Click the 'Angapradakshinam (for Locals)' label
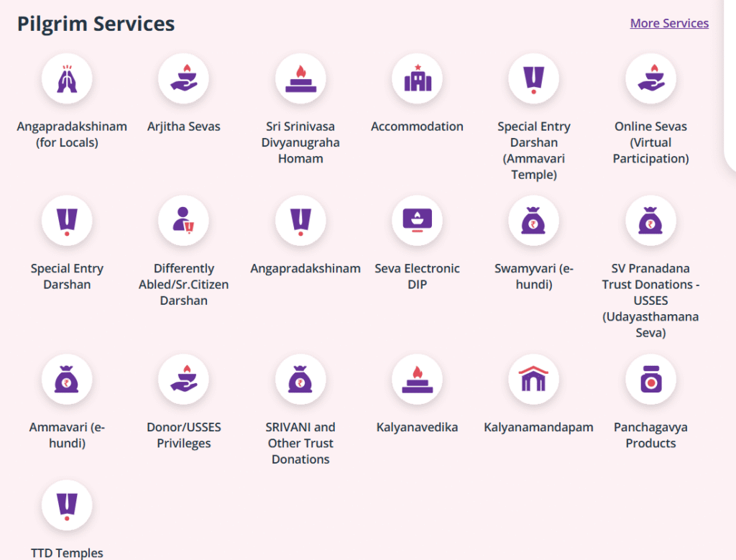The height and width of the screenshot is (560, 736). click(x=72, y=134)
